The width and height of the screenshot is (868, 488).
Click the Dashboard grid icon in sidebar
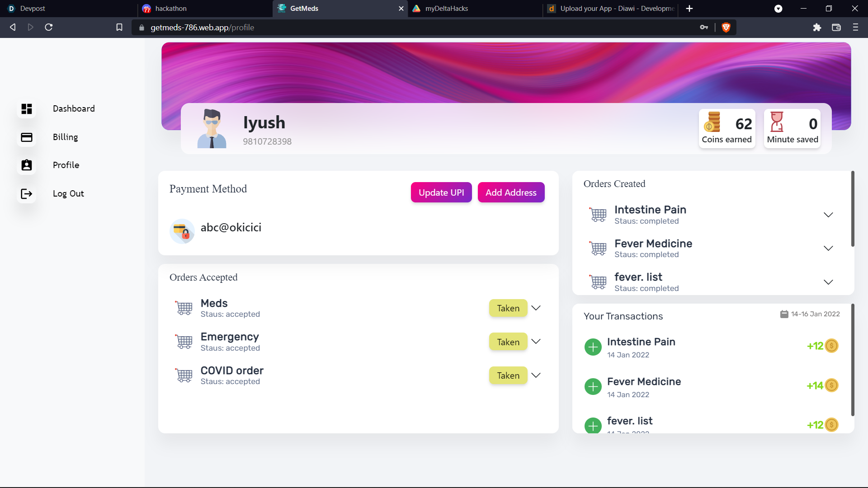27,109
